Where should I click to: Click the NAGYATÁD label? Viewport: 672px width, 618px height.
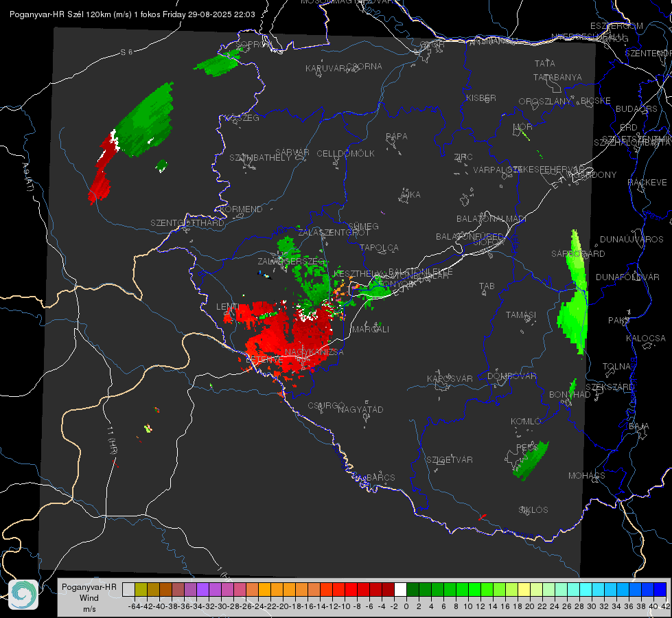360,409
